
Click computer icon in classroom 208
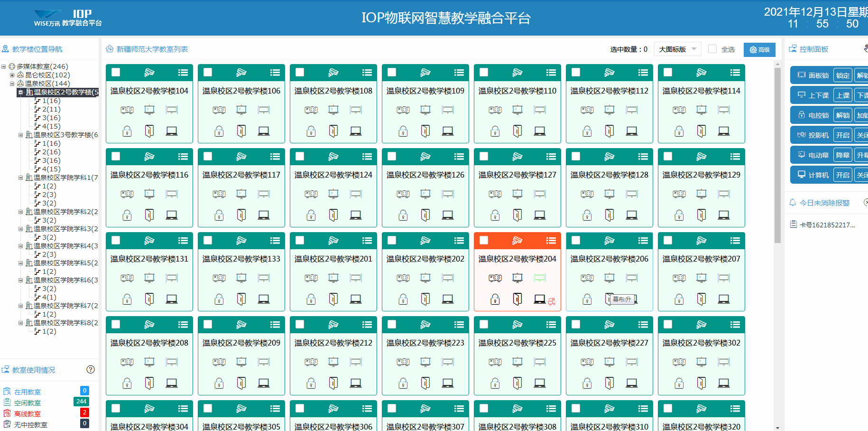(172, 383)
